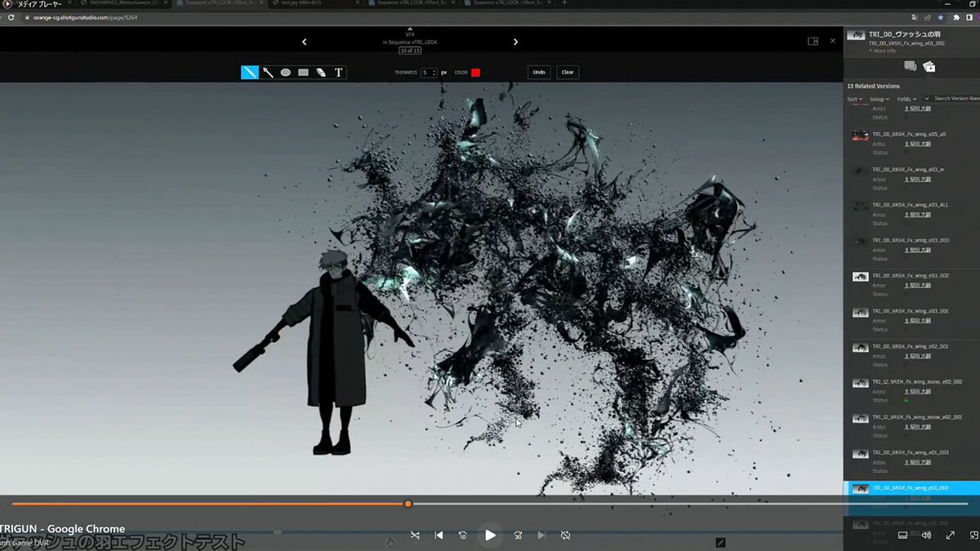Open the notes speech-bubble tab

click(x=910, y=66)
